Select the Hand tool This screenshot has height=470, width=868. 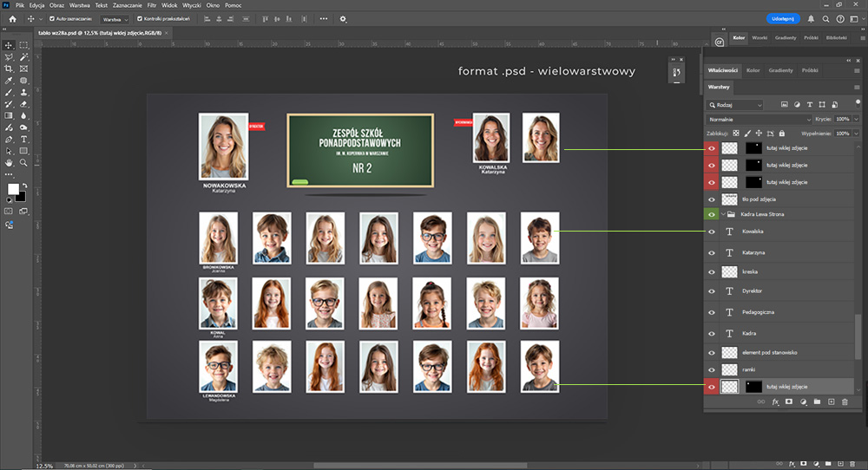click(x=9, y=162)
